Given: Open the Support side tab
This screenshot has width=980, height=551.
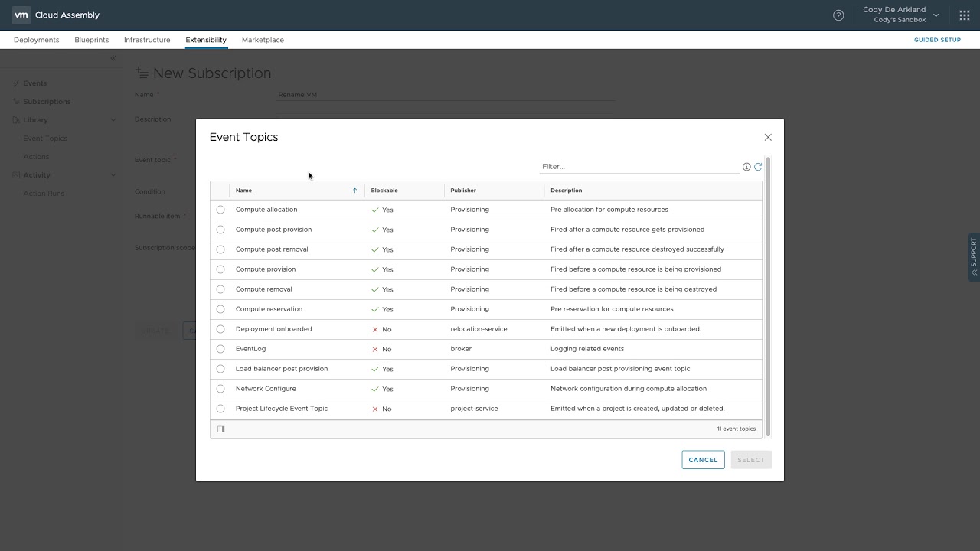Looking at the screenshot, I should [x=973, y=256].
